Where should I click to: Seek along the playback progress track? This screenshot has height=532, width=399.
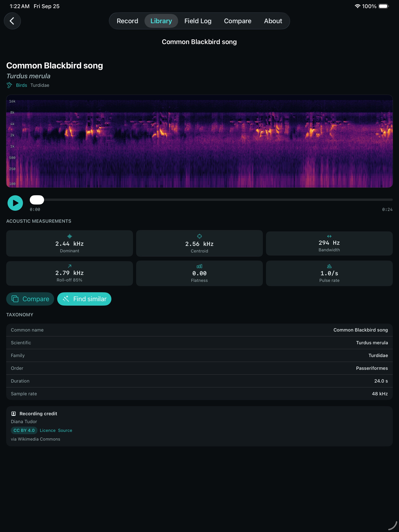[x=211, y=200]
